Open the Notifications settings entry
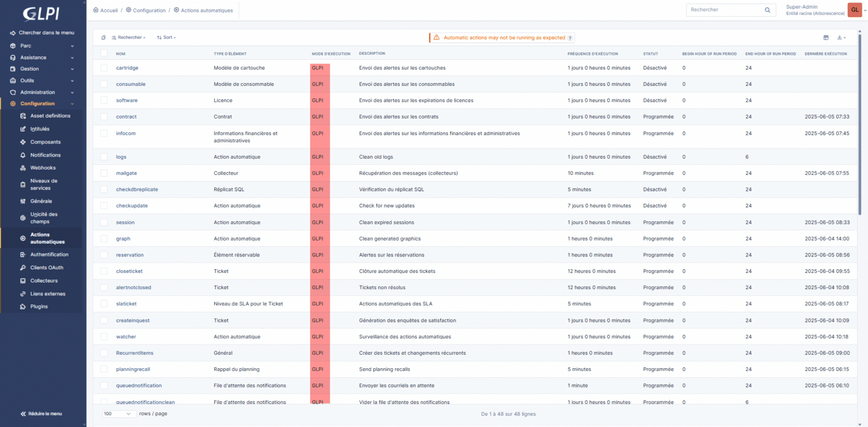The image size is (868, 427). pos(45,155)
